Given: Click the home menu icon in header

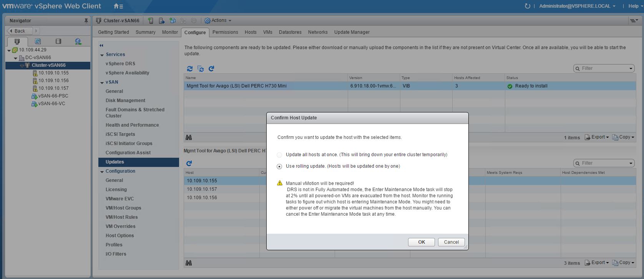Looking at the screenshot, I should (118, 6).
